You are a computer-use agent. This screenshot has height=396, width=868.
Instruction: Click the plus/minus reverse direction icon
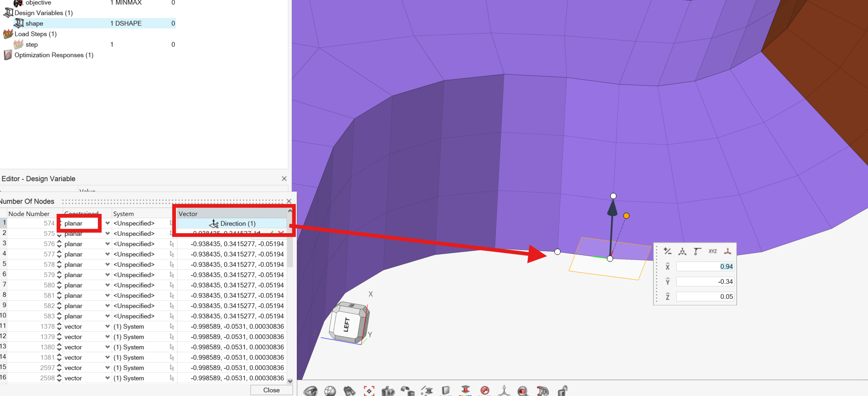pos(667,251)
